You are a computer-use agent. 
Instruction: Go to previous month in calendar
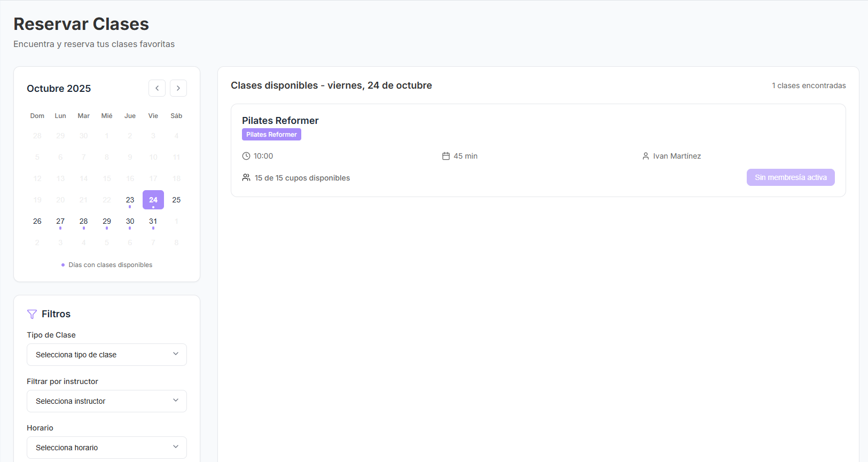click(x=157, y=88)
